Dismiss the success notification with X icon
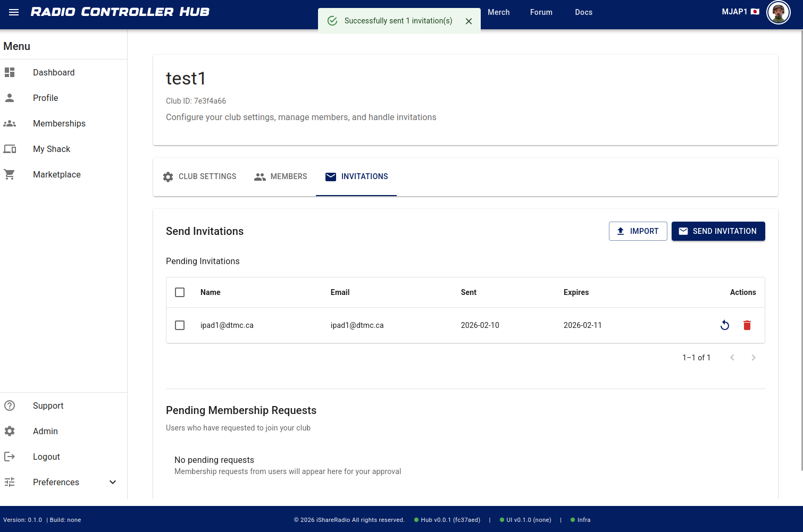 pos(469,21)
